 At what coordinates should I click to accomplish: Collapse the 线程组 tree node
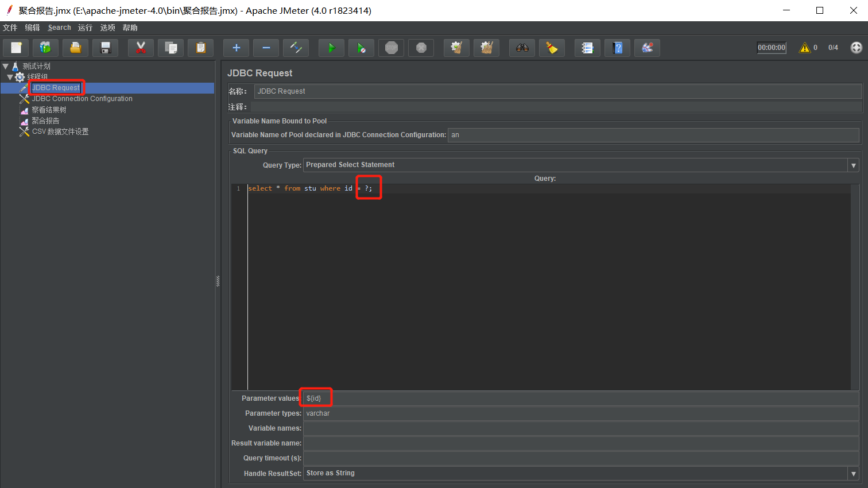click(x=10, y=77)
